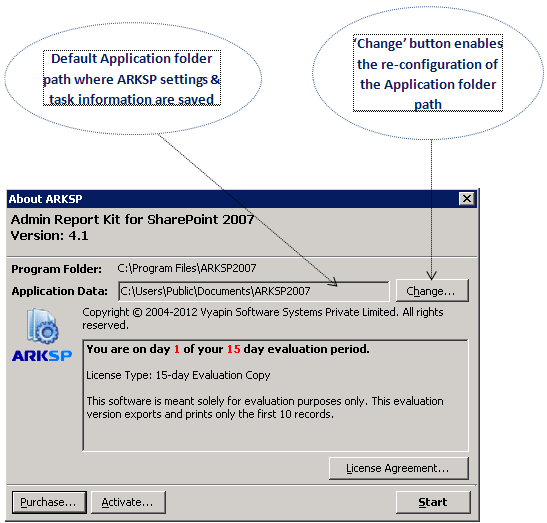Image resolution: width=547 pixels, height=523 pixels.
Task: Open the Activate... dialog button
Action: point(128,502)
